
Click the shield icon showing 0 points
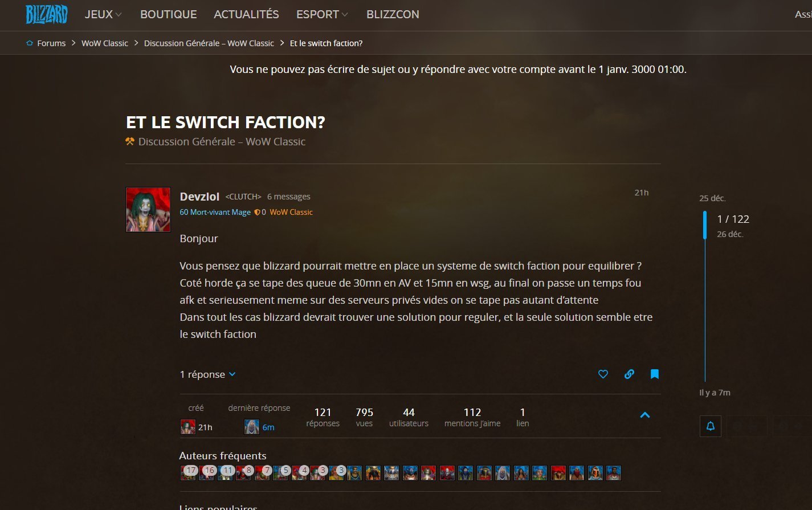click(x=257, y=212)
